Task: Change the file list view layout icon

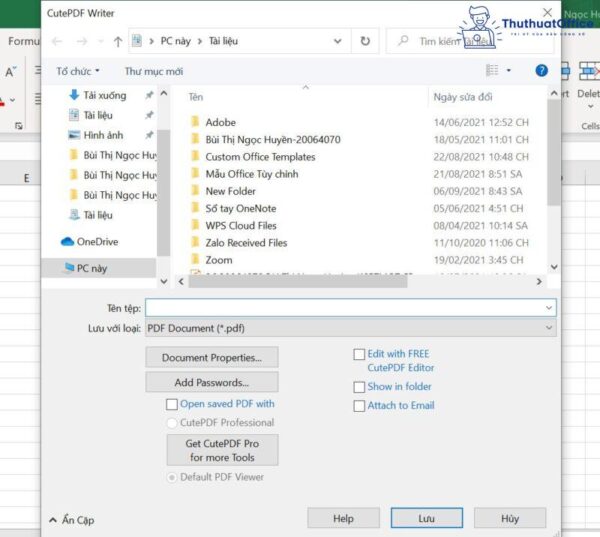Action: [492, 70]
